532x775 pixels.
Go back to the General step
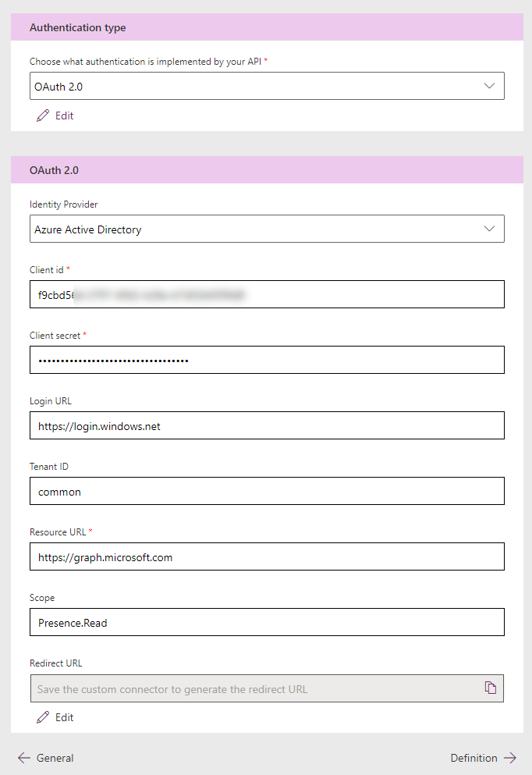pyautogui.click(x=45, y=758)
